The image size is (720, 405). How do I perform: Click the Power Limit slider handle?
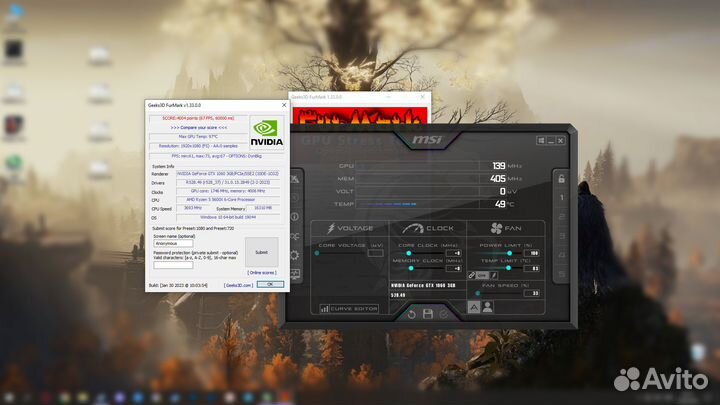(509, 253)
